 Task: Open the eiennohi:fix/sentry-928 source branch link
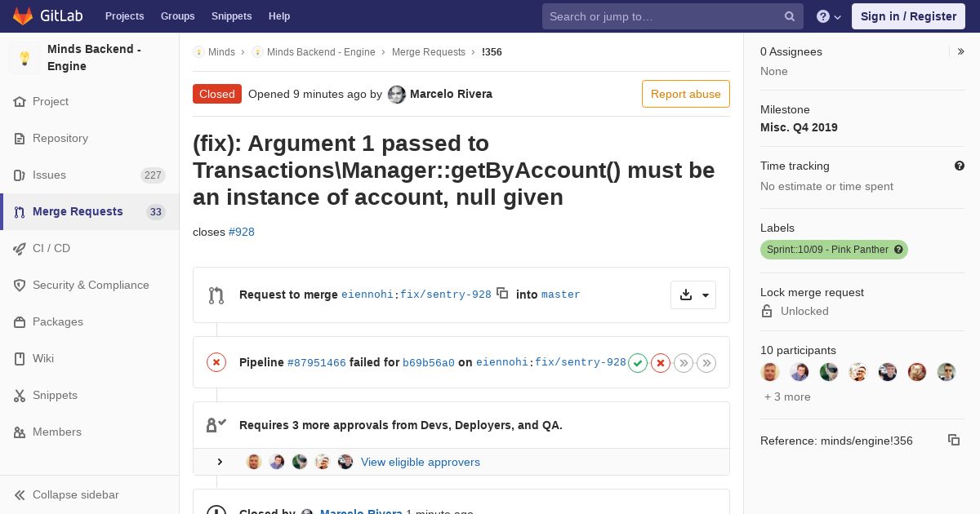[416, 295]
